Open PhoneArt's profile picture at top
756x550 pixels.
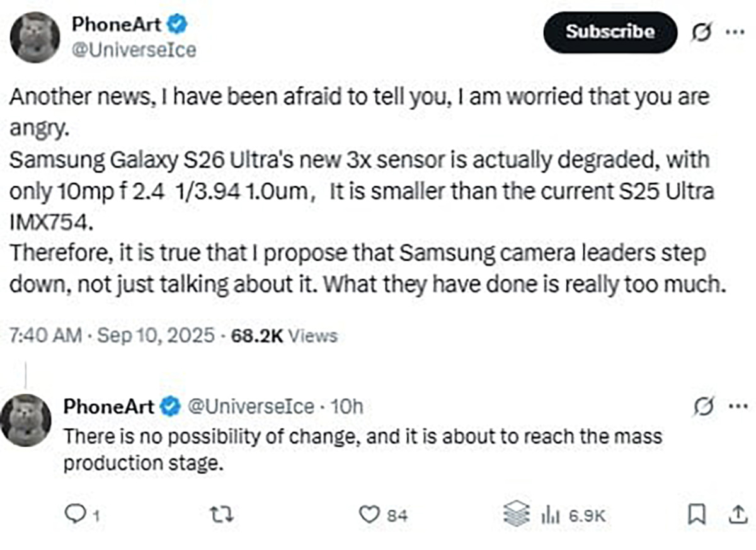(36, 37)
